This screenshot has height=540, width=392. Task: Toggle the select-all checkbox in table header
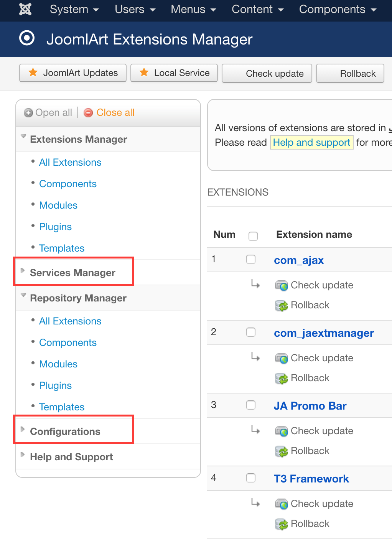pyautogui.click(x=253, y=236)
